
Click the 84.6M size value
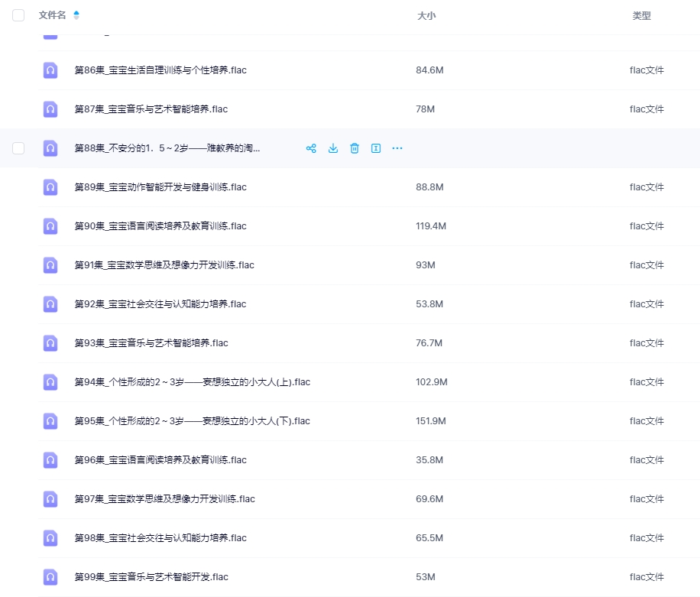click(x=429, y=70)
